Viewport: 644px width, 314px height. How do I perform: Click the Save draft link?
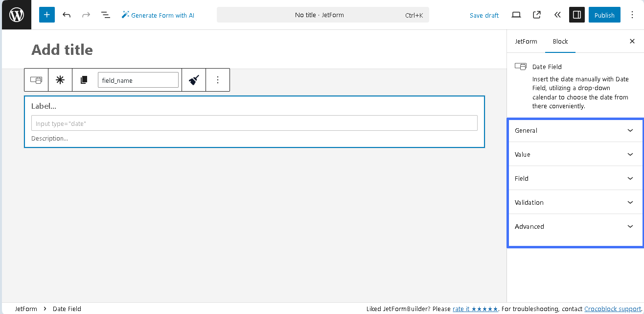click(484, 15)
